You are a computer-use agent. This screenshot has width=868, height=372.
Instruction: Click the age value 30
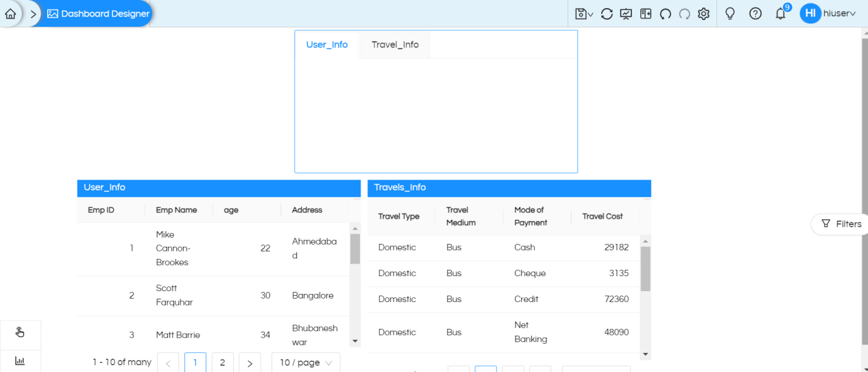247,296
